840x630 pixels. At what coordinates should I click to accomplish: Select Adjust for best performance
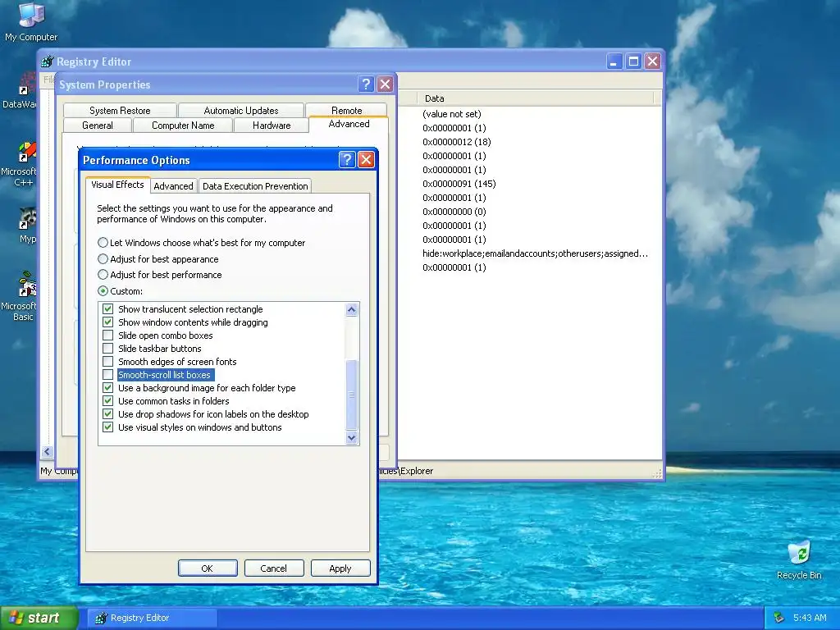click(103, 275)
